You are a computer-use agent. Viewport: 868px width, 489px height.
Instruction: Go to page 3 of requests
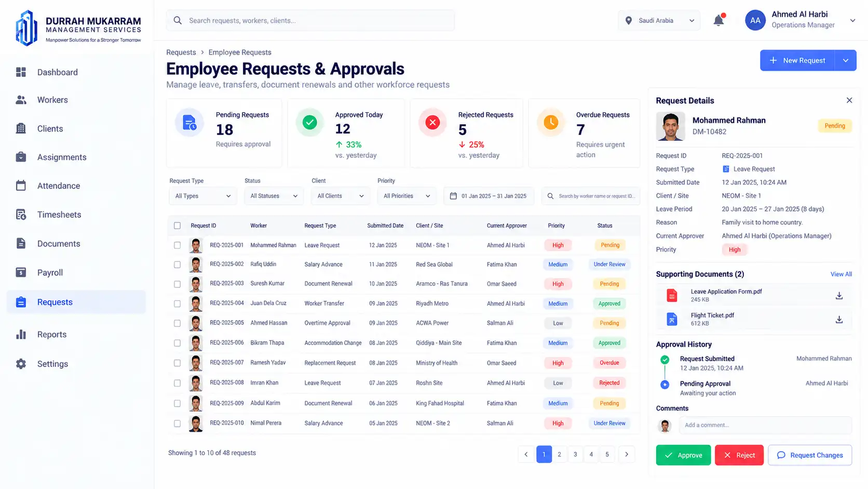pos(575,454)
